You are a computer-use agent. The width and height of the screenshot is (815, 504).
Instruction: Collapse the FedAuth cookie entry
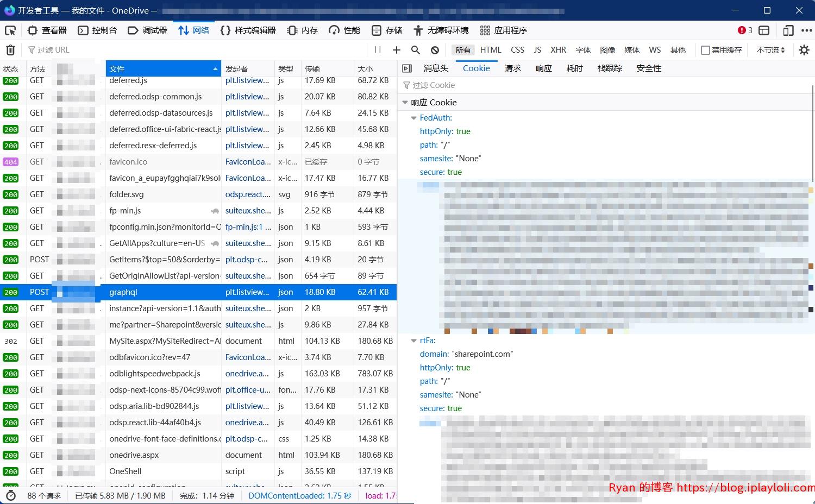click(413, 118)
